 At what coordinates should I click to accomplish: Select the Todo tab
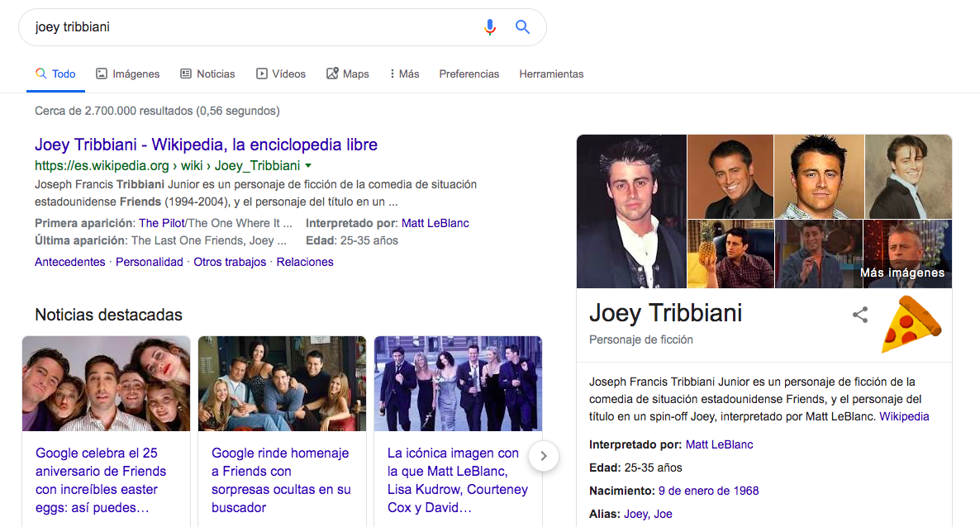pos(55,74)
